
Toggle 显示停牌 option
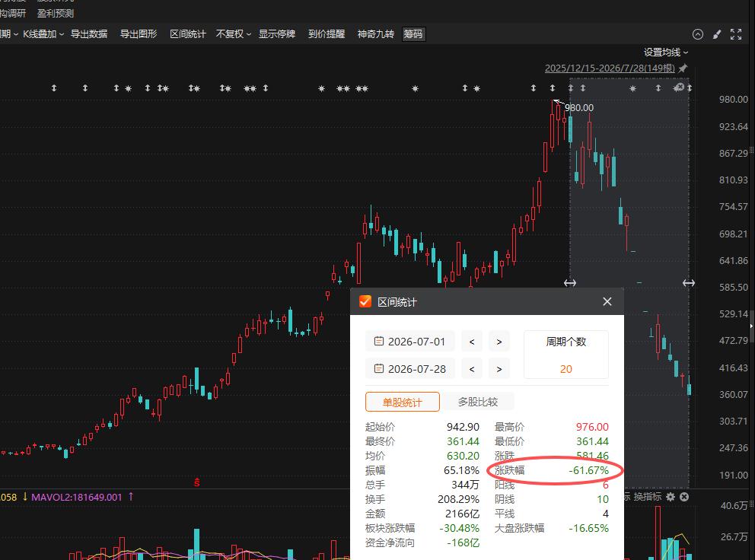[277, 34]
